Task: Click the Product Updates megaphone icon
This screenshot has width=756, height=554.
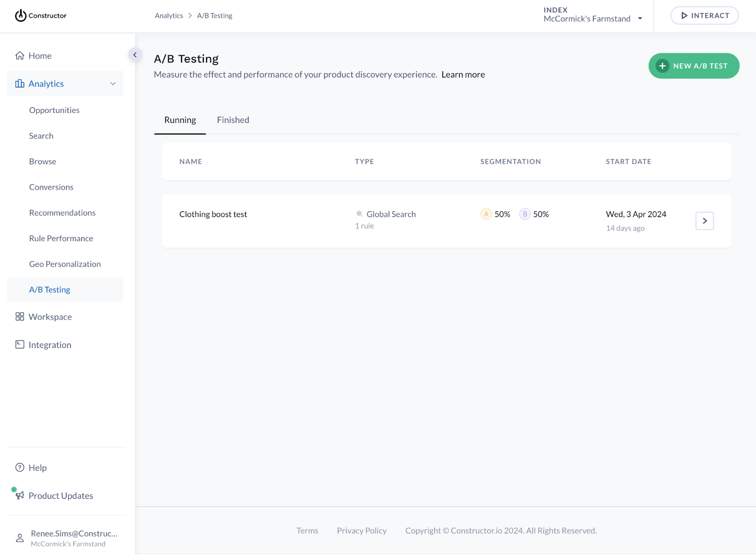Action: [19, 495]
